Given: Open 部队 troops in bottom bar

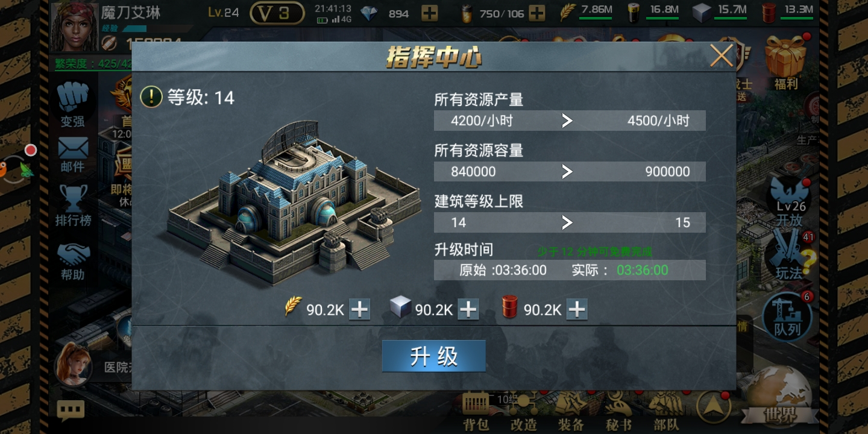Looking at the screenshot, I should click(667, 412).
